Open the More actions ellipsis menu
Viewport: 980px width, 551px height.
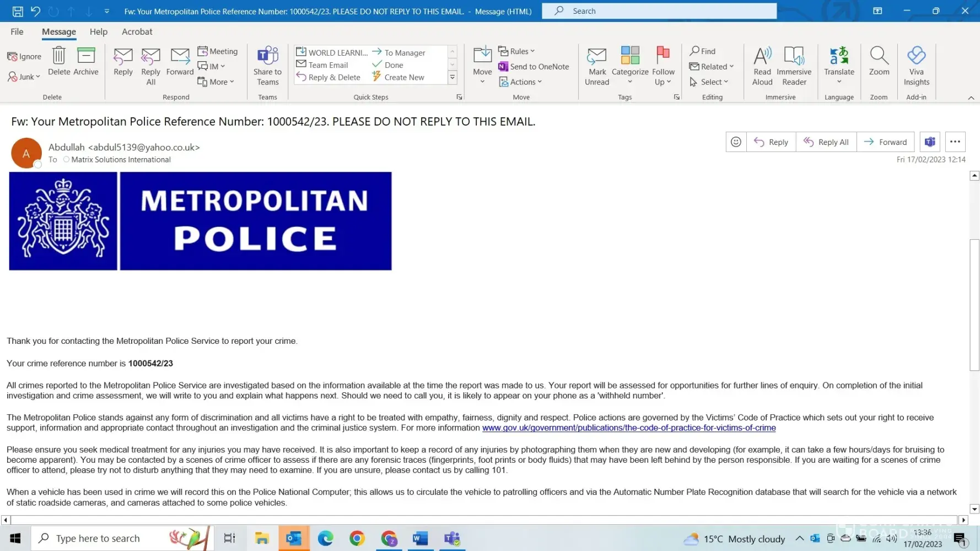[x=955, y=142]
